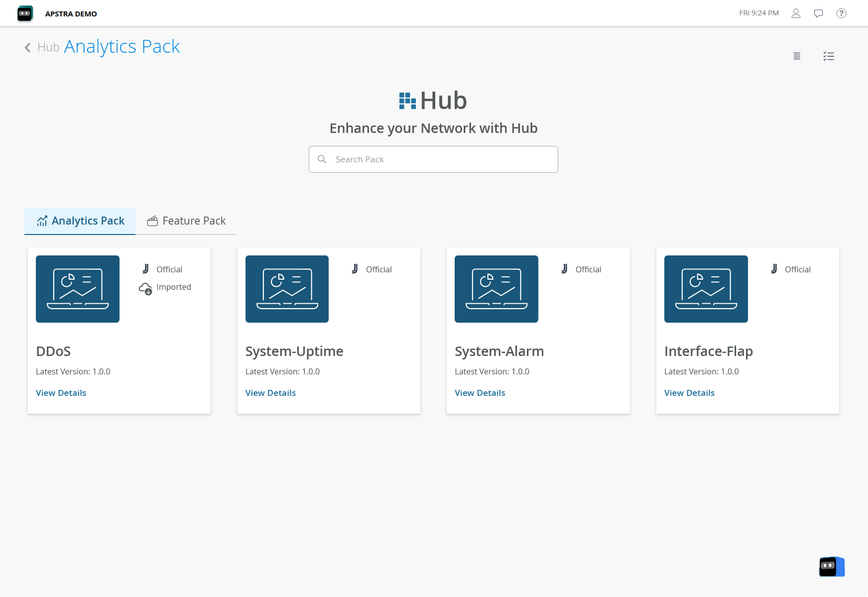The width and height of the screenshot is (868, 597).
Task: Click the DDoS pack thumbnail image
Action: click(78, 289)
